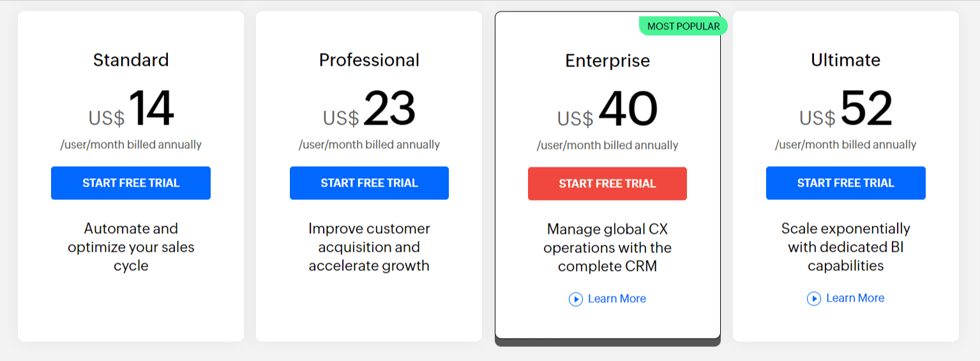Click 'Automate and optimize your sales cycle' text
The width and height of the screenshot is (980, 361).
tap(131, 247)
